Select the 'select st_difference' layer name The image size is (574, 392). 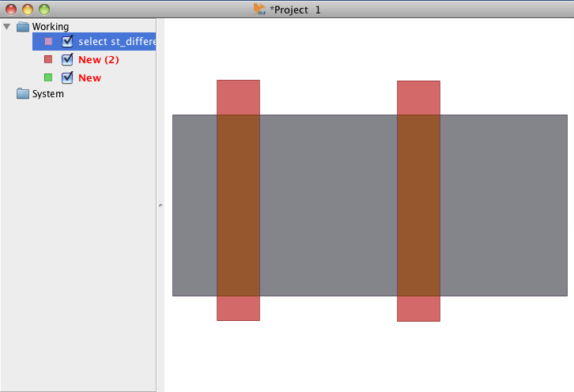tap(116, 42)
